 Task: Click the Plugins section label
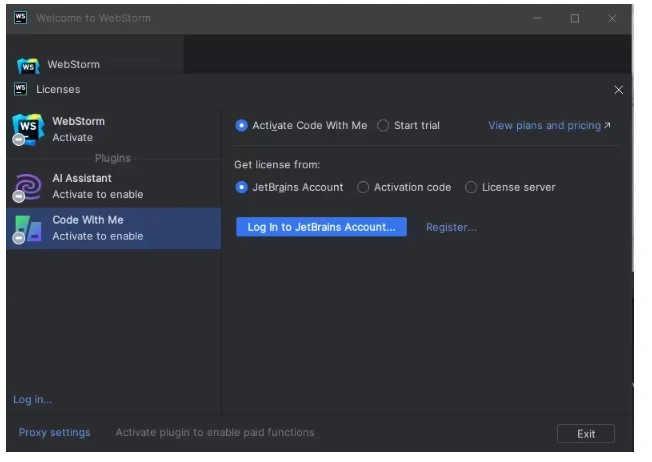point(113,158)
